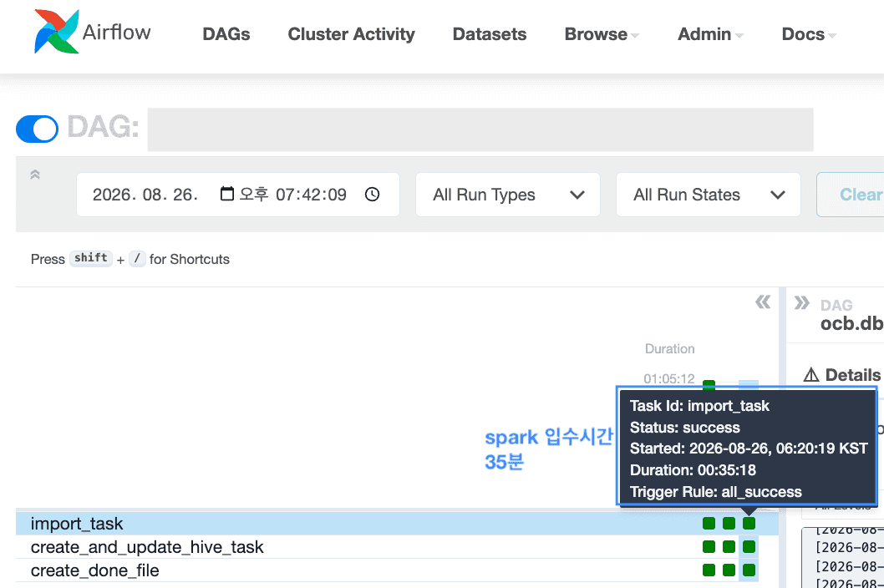Expand the details panel using the double-right chevron
This screenshot has width=884, height=588.
(x=801, y=303)
